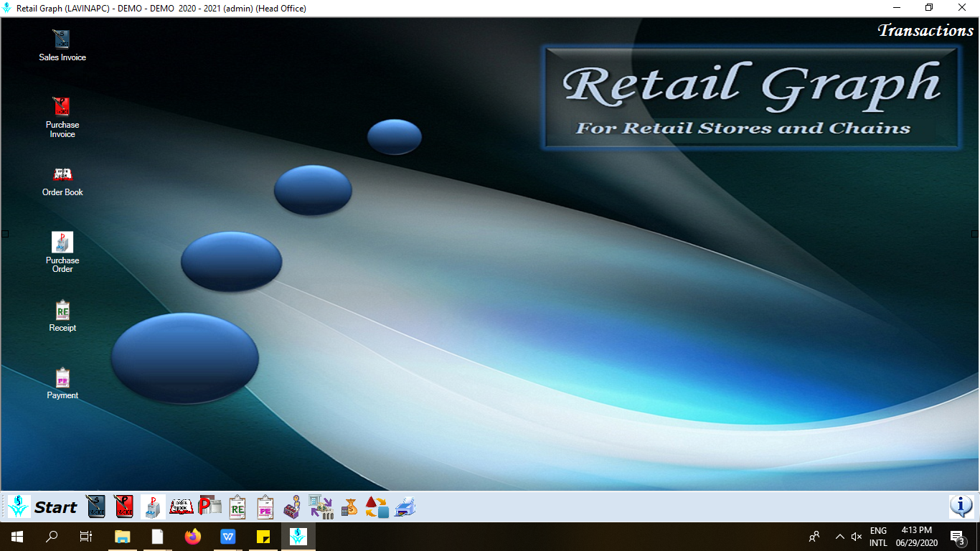Viewport: 980px width, 551px height.
Task: Click the Order Book icon in the bottom toolbar
Action: click(181, 507)
